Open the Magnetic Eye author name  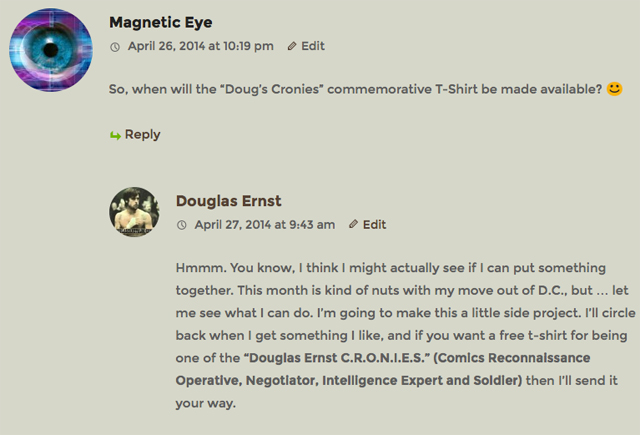pyautogui.click(x=160, y=22)
